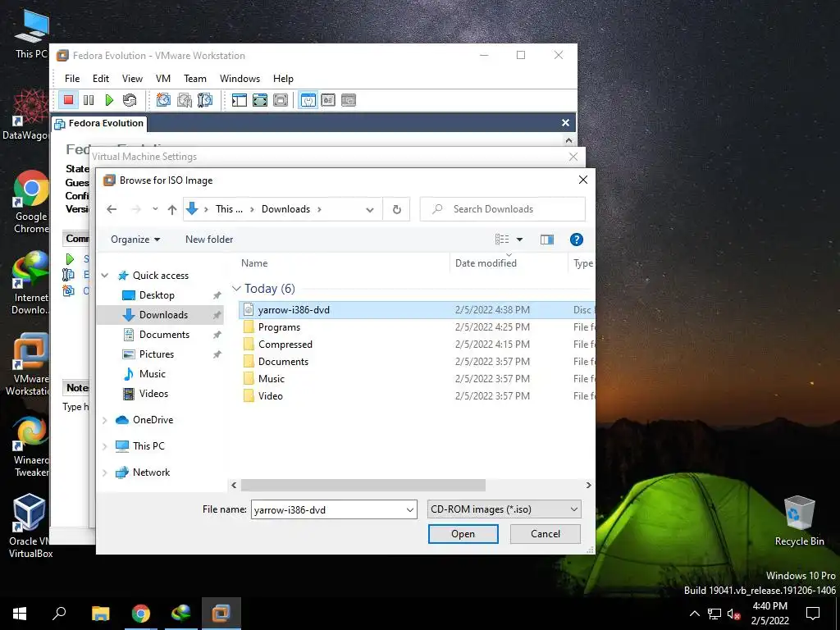The width and height of the screenshot is (840, 630).
Task: Expand the This PC tree node
Action: click(x=105, y=446)
